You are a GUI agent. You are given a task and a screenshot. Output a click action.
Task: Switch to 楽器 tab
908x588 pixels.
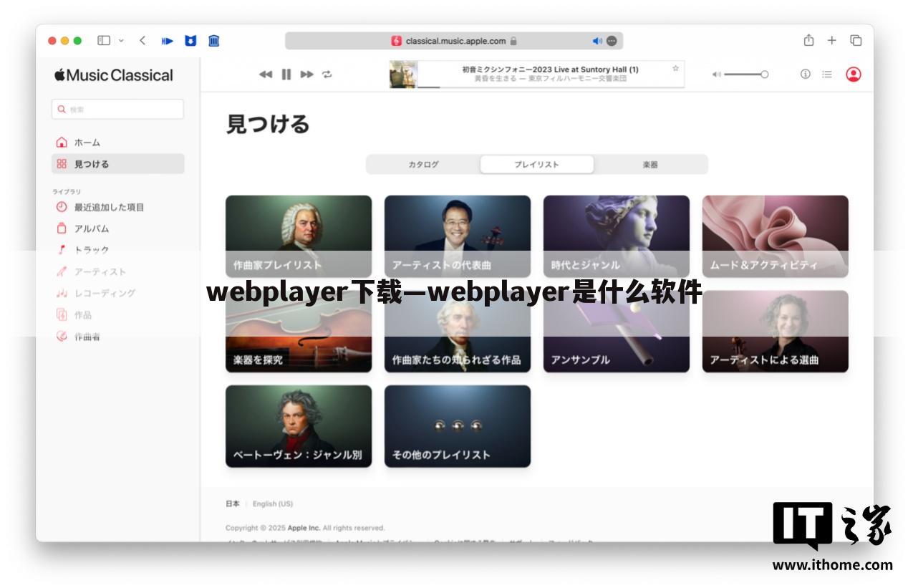pyautogui.click(x=650, y=165)
